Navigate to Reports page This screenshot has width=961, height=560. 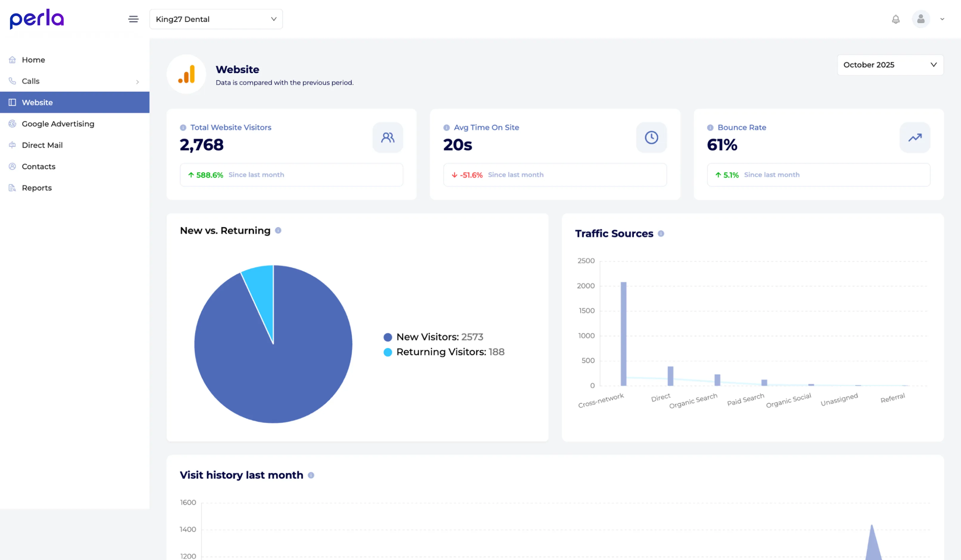click(x=37, y=188)
